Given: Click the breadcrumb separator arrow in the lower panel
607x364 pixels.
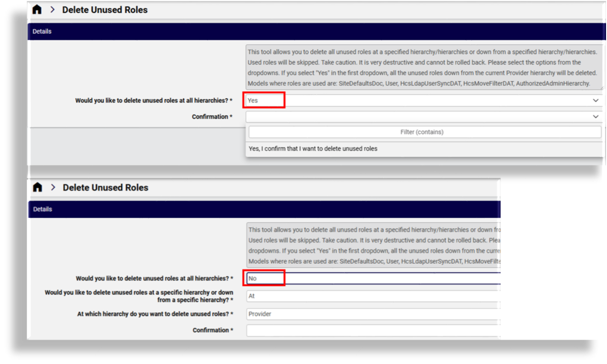Looking at the screenshot, I should click(53, 188).
